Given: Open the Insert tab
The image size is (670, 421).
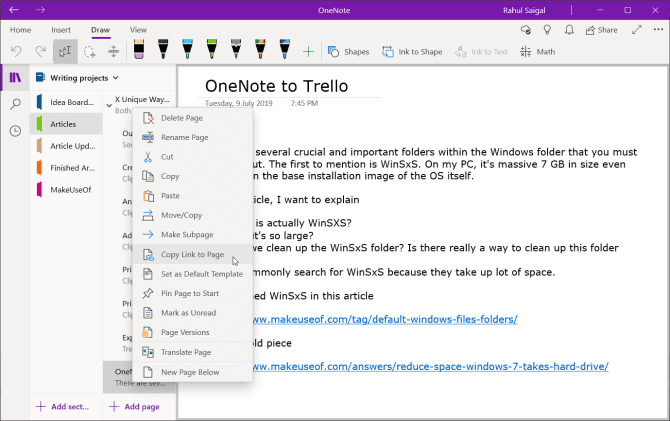Looking at the screenshot, I should (61, 30).
